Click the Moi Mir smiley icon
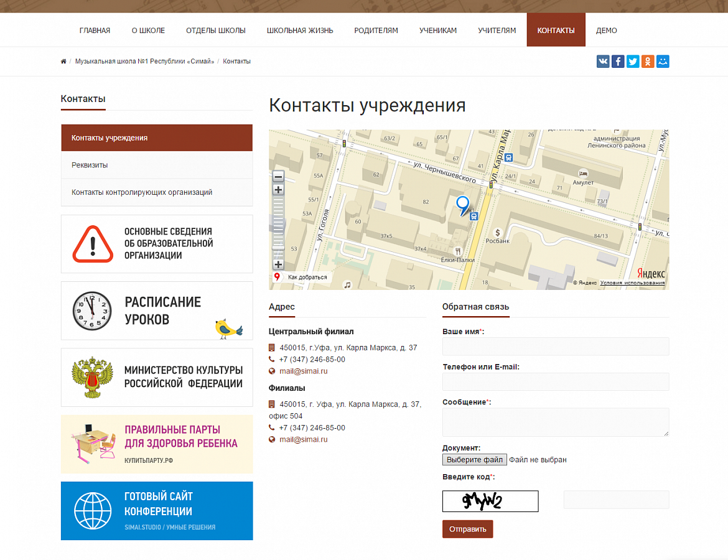Viewport: 728px width, 560px height. (x=663, y=62)
